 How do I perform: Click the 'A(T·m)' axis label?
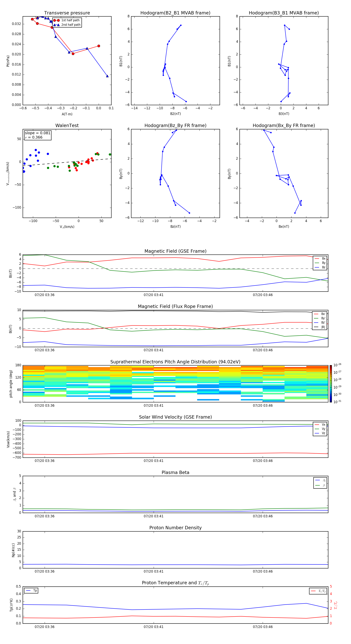tap(67, 114)
